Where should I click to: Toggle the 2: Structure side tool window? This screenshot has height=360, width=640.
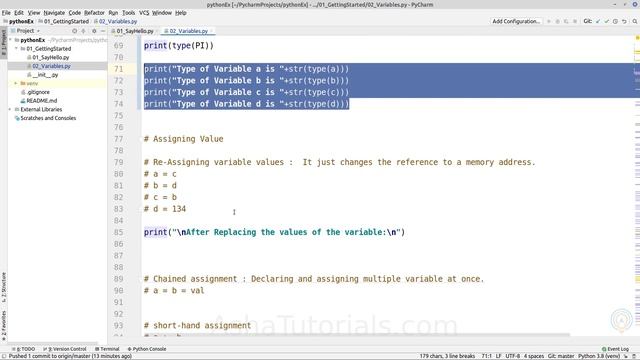[x=4, y=287]
